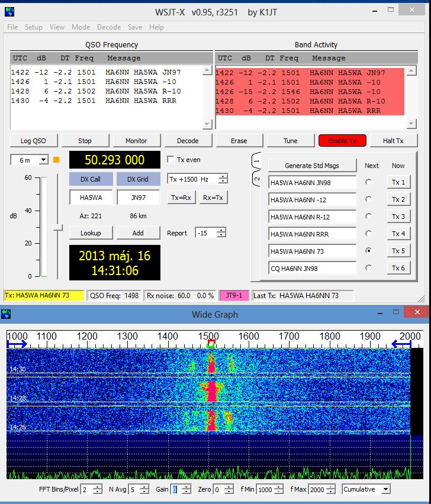Adjust the Zero spinner arrows

229,490
